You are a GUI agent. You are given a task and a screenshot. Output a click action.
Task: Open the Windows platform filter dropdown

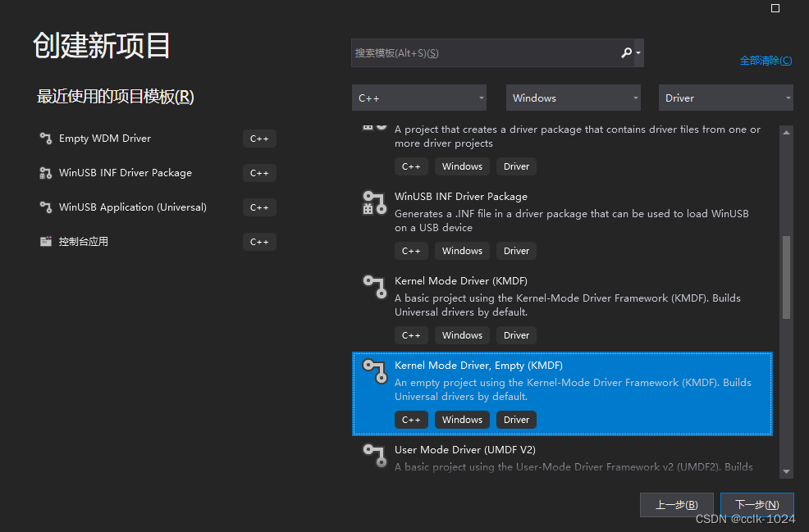coord(574,98)
